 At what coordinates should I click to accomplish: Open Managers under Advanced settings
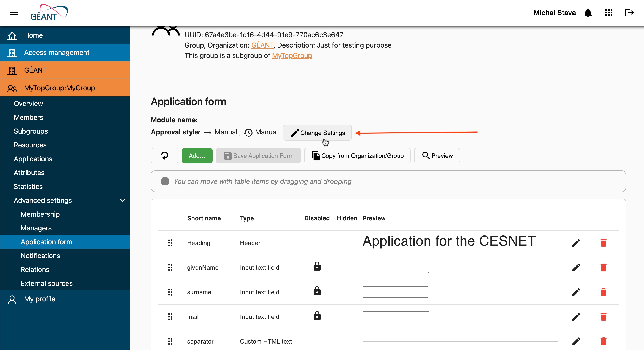click(65, 228)
